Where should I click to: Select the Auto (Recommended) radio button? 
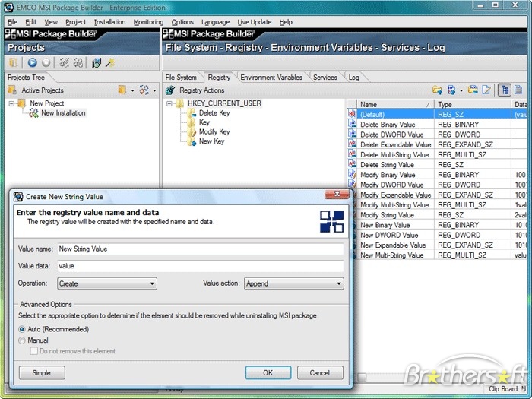pyautogui.click(x=22, y=329)
